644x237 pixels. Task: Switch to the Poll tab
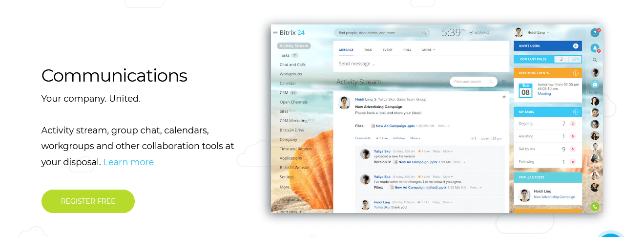(x=407, y=50)
